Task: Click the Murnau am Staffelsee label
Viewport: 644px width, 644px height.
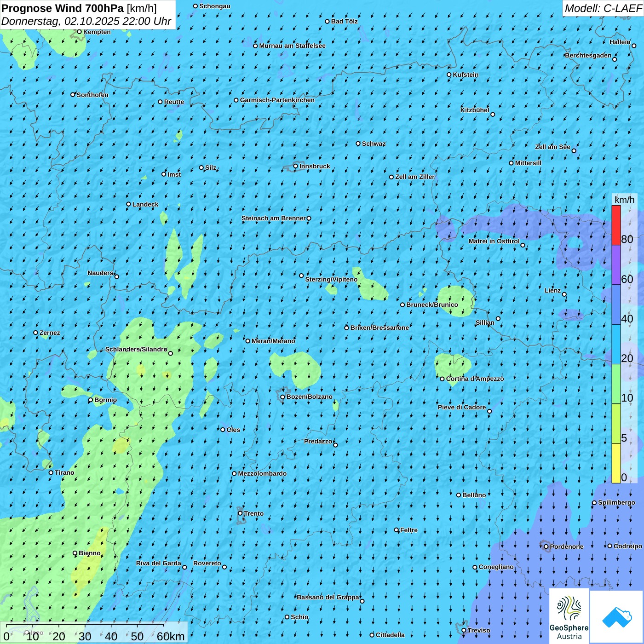Action: 292,46
